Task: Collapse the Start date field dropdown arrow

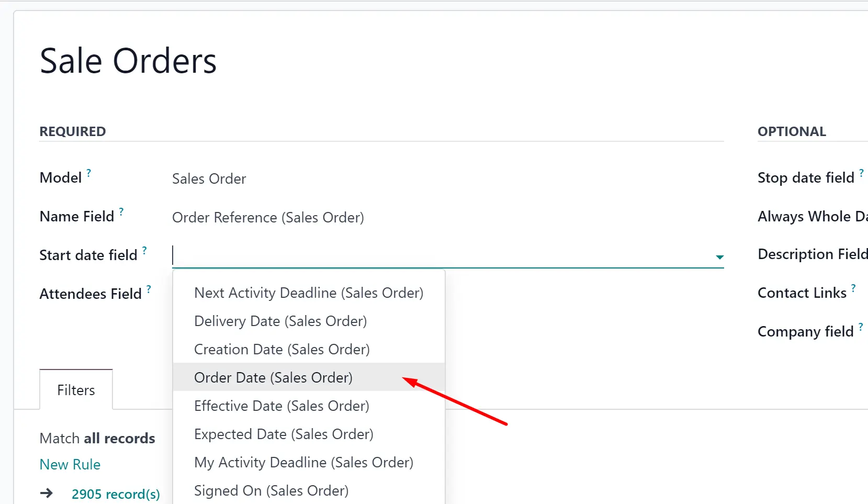Action: pyautogui.click(x=719, y=257)
